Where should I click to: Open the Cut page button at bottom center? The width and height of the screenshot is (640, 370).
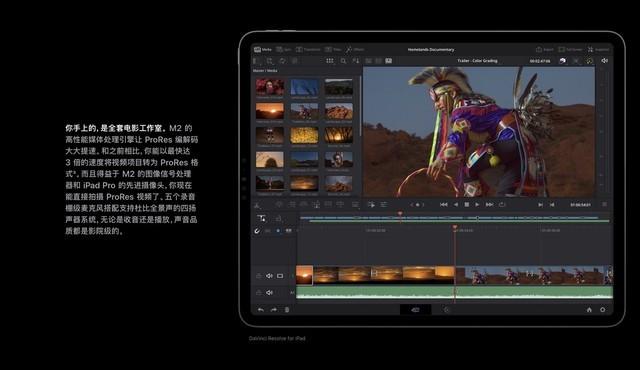[x=416, y=310]
